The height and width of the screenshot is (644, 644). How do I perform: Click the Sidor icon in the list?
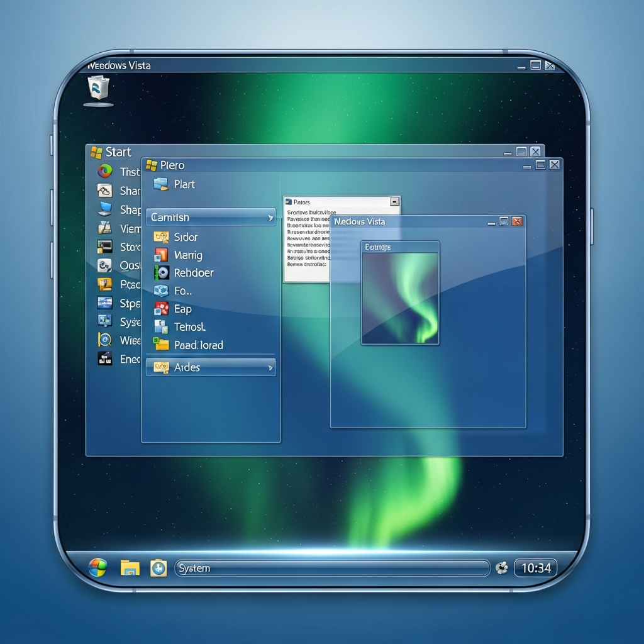tap(162, 237)
